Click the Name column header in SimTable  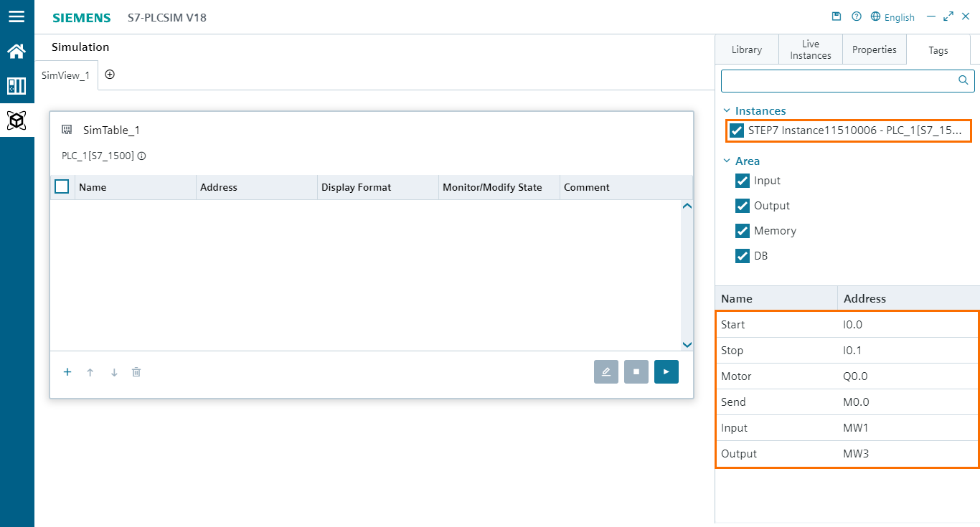(x=136, y=187)
